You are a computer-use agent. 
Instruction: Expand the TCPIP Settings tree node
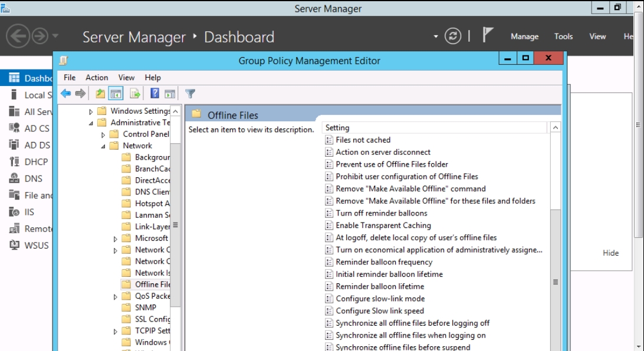(x=116, y=332)
